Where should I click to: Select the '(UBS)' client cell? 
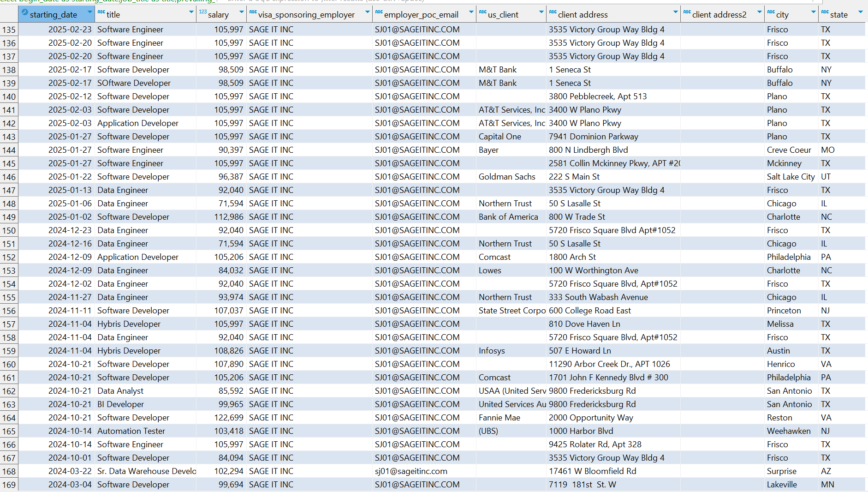511,431
